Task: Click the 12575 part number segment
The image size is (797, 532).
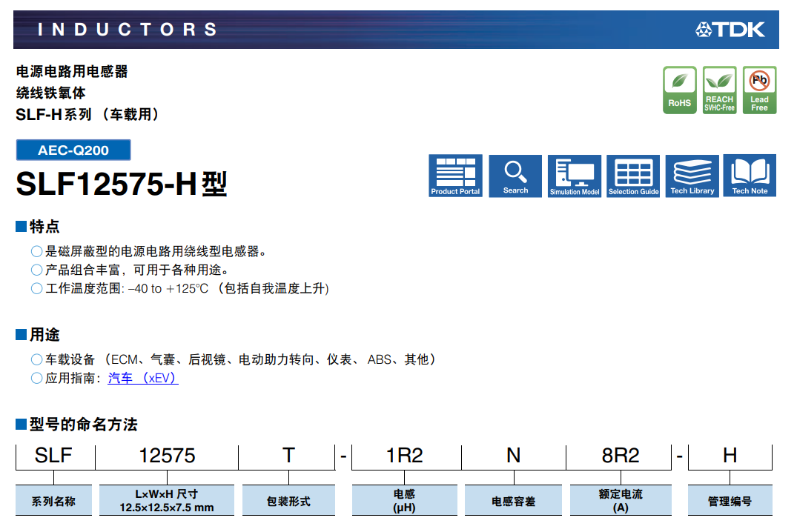Action: 167,455
